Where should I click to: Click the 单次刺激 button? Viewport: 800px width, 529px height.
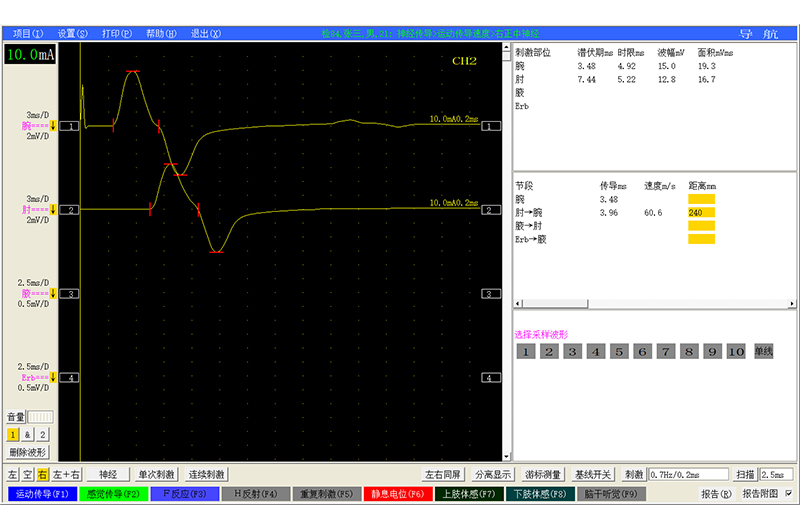click(x=156, y=474)
